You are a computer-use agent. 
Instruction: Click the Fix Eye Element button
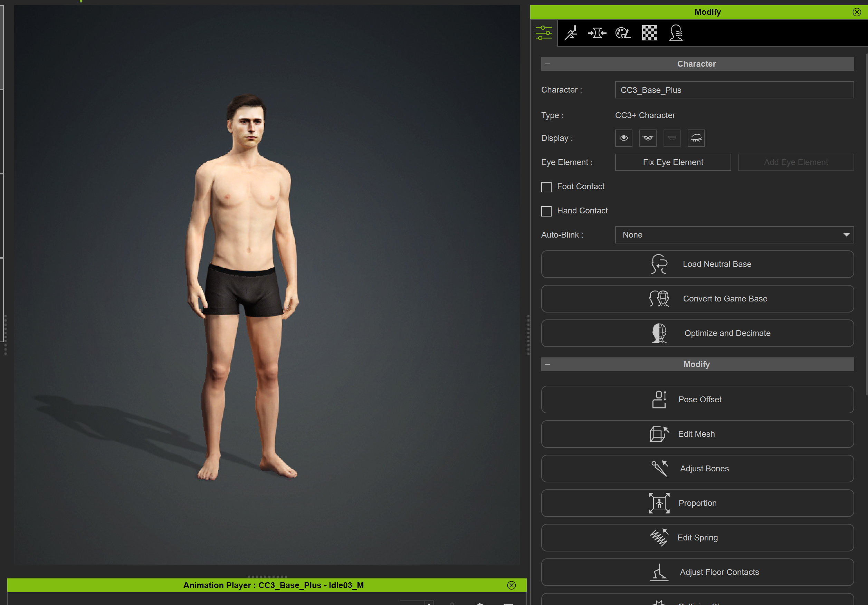pyautogui.click(x=673, y=162)
